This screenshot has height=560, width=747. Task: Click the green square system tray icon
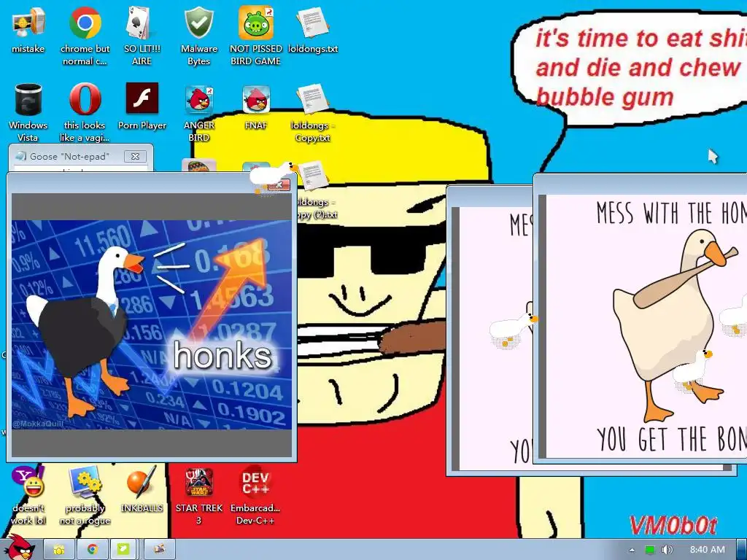pyautogui.click(x=650, y=550)
